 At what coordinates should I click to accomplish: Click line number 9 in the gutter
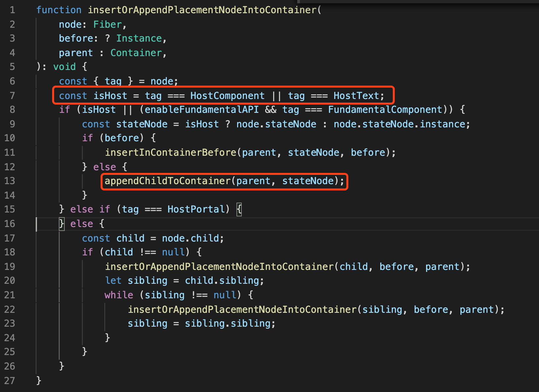click(x=12, y=124)
